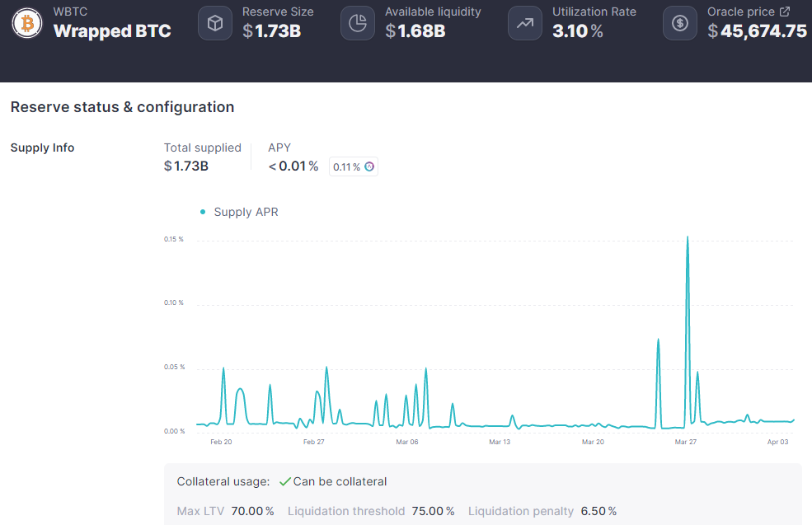Screen dimensions: 812x525
Task: Click the Max LTV 70.00% value
Action: (252, 511)
